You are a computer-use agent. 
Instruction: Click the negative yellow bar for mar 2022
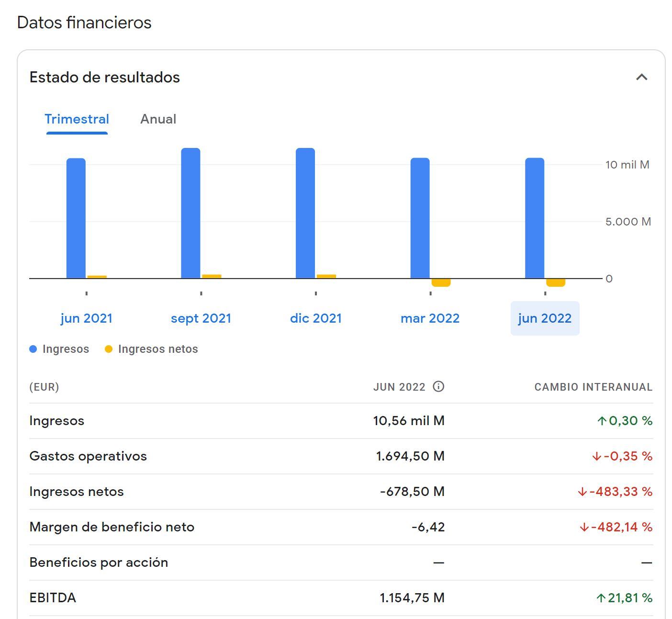pos(441,282)
